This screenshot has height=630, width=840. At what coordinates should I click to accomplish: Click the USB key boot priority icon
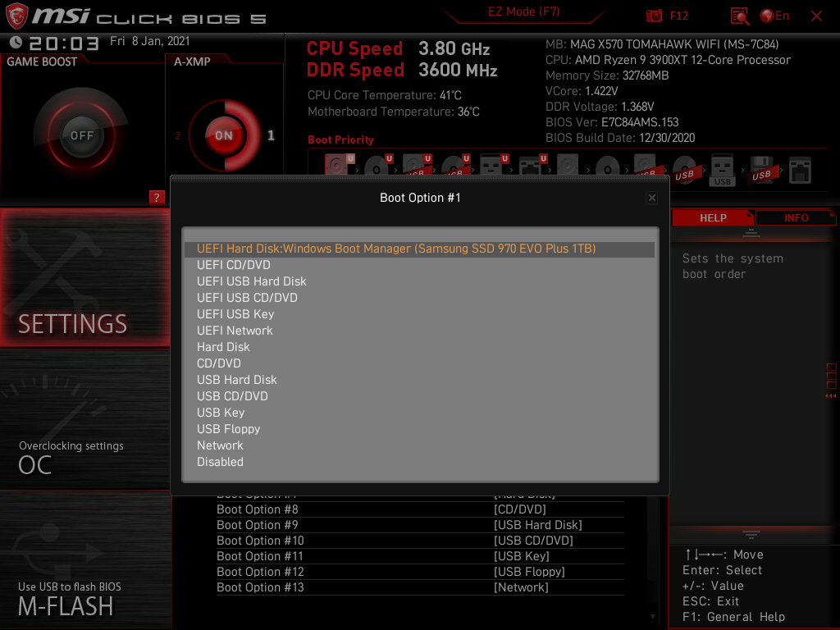[x=722, y=170]
